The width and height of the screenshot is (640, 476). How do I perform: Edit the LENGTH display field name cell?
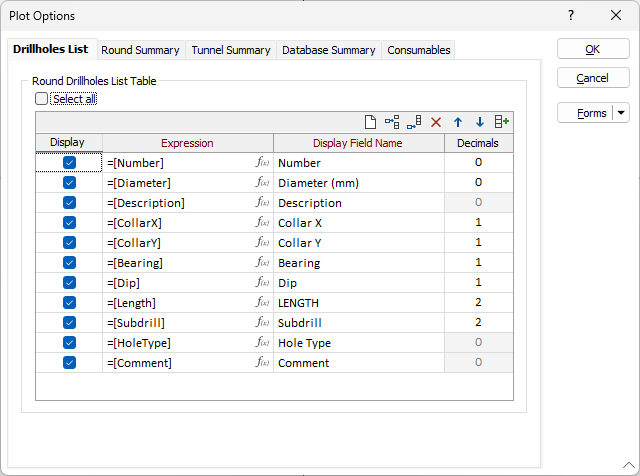359,303
